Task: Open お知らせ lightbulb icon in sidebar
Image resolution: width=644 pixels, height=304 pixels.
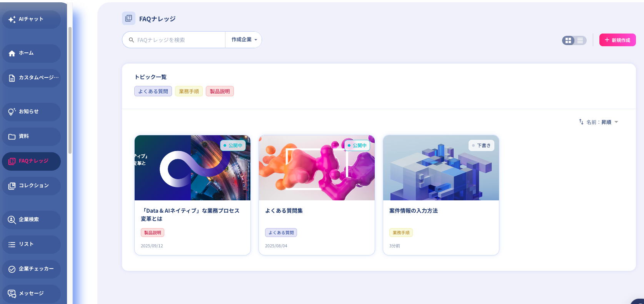Action: click(12, 112)
